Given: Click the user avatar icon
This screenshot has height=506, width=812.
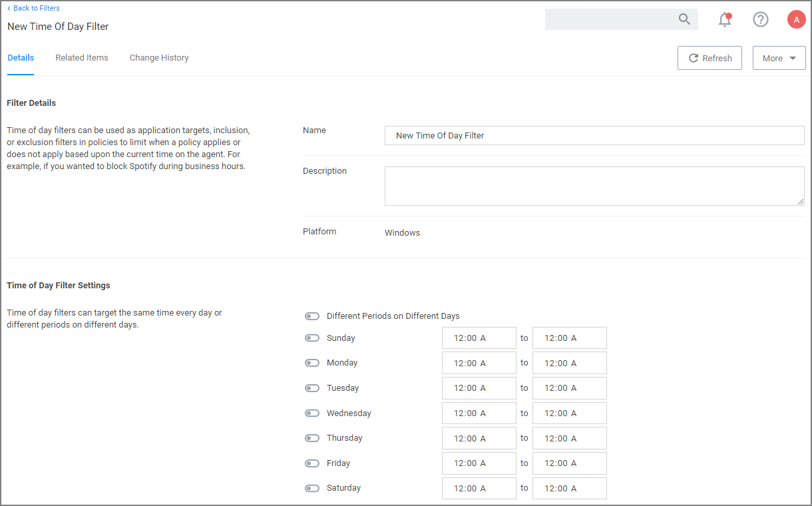Looking at the screenshot, I should click(x=796, y=19).
